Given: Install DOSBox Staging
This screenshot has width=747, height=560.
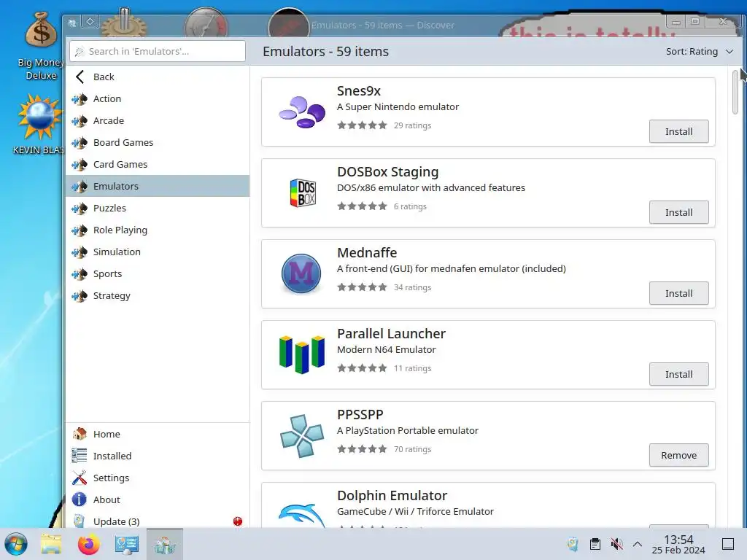Looking at the screenshot, I should tap(679, 212).
